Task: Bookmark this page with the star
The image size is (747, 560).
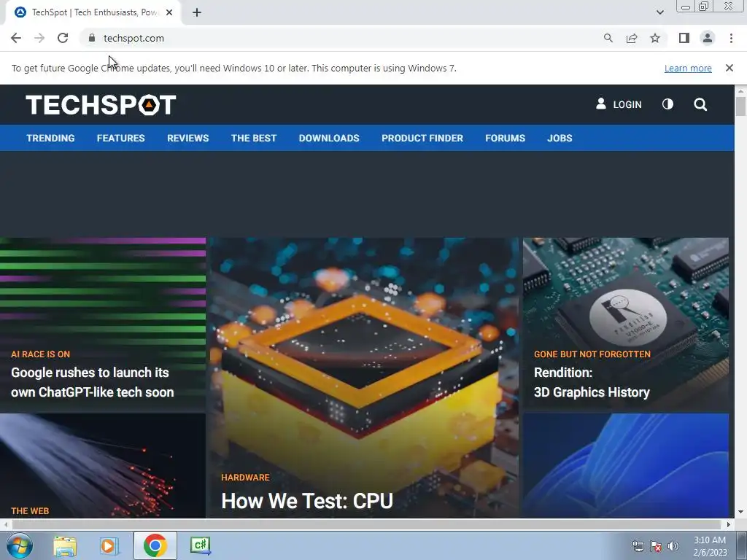Action: click(655, 38)
